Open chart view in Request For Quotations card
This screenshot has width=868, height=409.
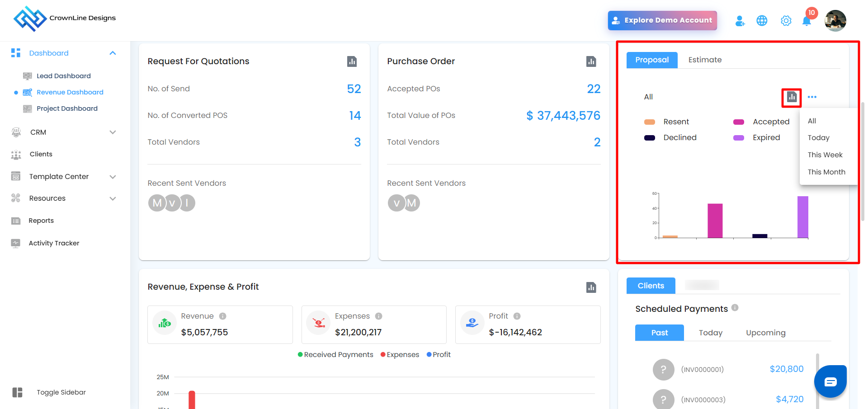click(x=352, y=61)
